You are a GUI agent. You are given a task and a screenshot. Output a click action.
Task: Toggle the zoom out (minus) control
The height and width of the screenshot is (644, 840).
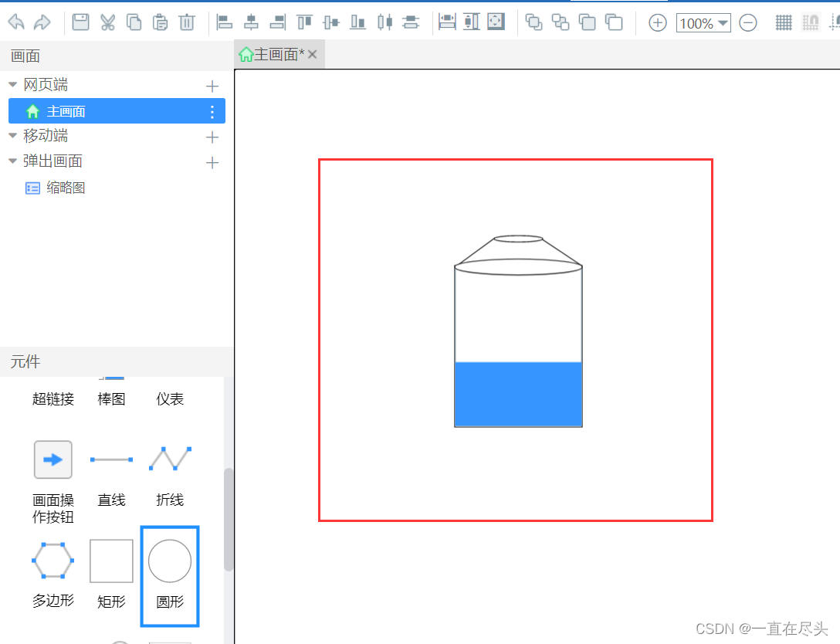pyautogui.click(x=747, y=23)
